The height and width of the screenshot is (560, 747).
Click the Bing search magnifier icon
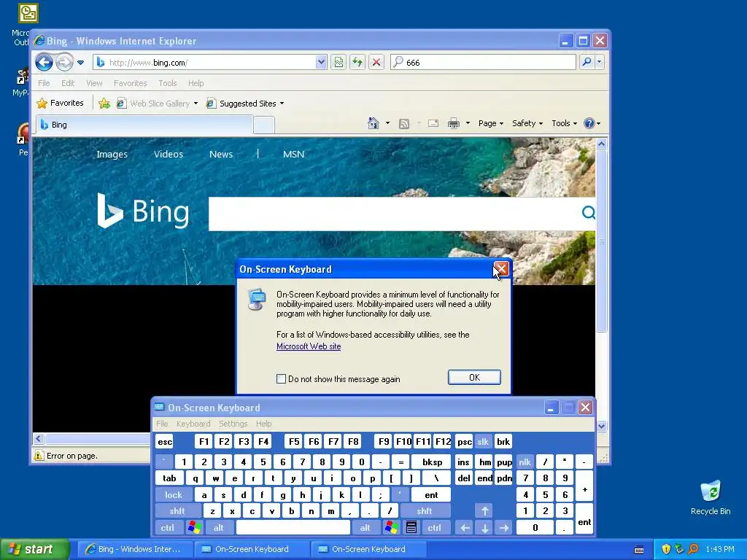pos(589,212)
